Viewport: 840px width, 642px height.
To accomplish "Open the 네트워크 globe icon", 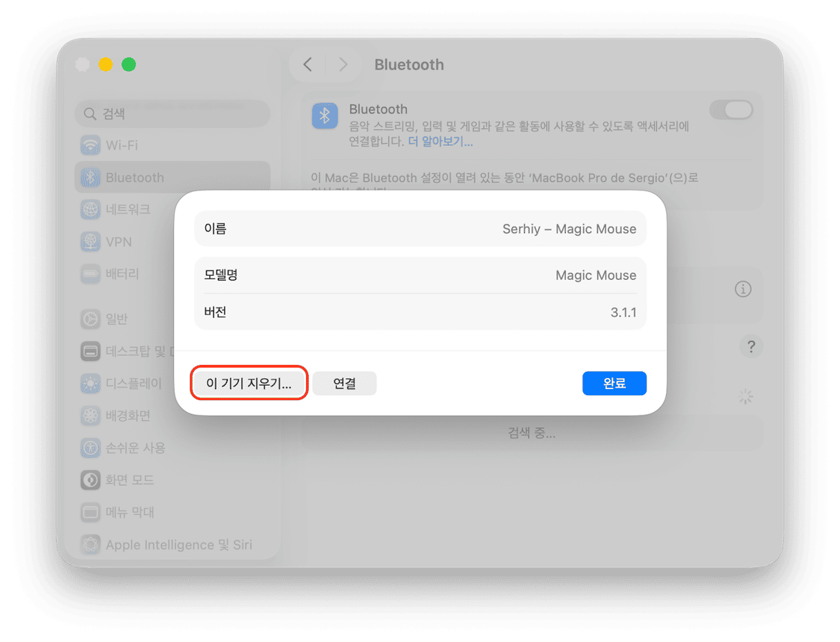I will click(x=90, y=209).
